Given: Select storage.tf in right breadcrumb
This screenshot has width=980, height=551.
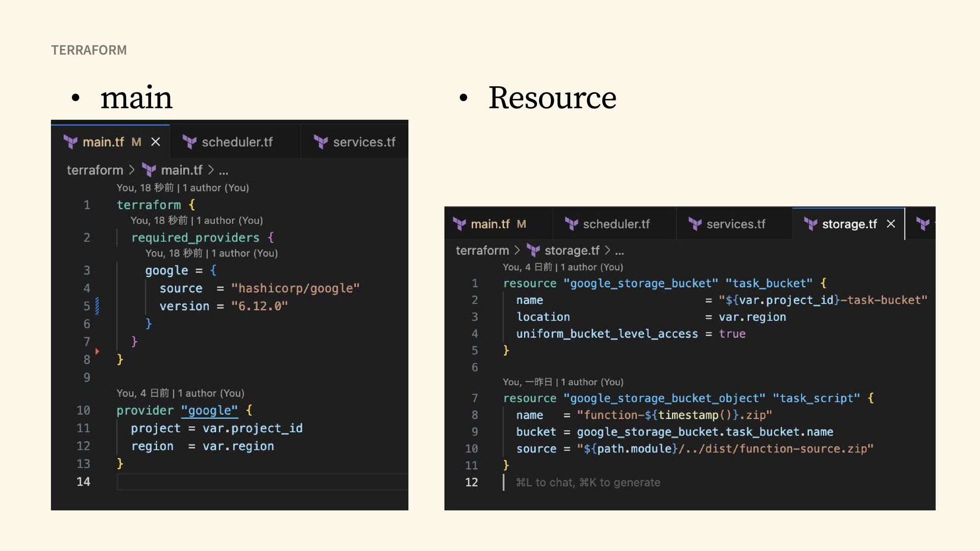Looking at the screenshot, I should [572, 251].
